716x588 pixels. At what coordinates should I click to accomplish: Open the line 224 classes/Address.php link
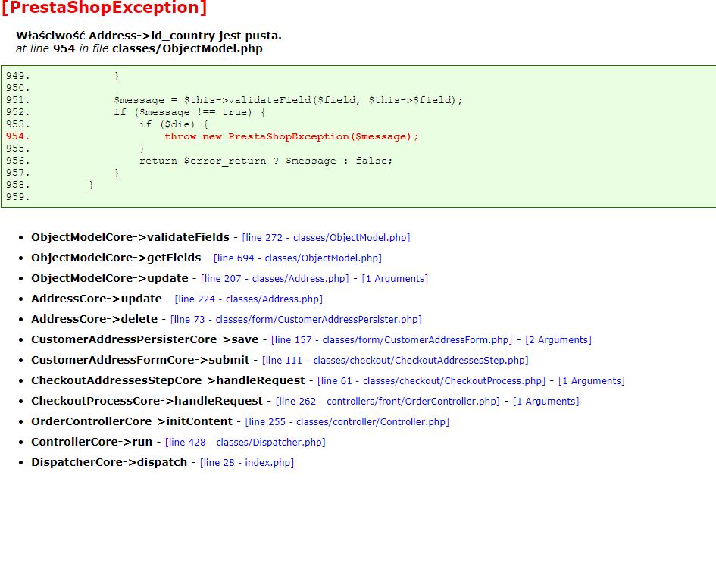249,299
